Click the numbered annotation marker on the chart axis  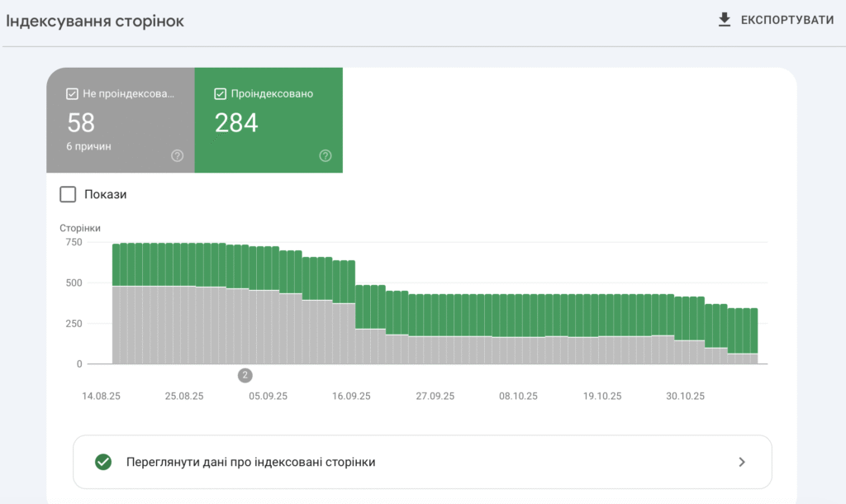pos(245,375)
